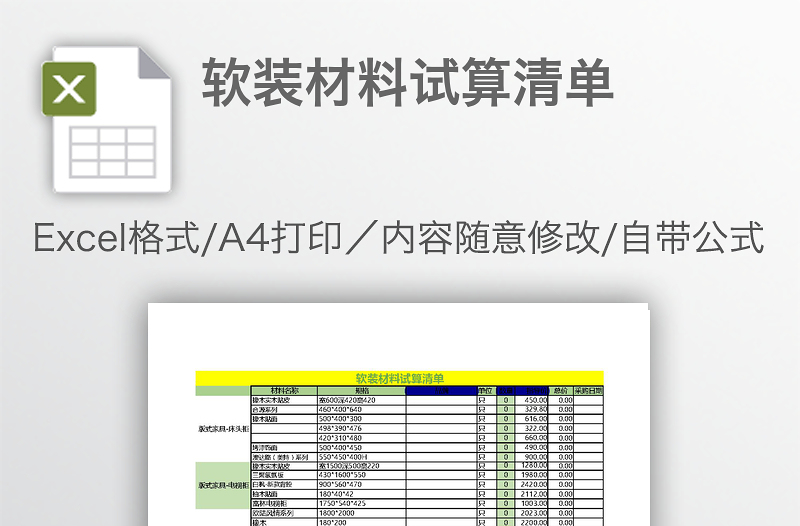Screen dimensions: 800x526
Task: Select the price cell 2112.00
Action: pos(531,494)
